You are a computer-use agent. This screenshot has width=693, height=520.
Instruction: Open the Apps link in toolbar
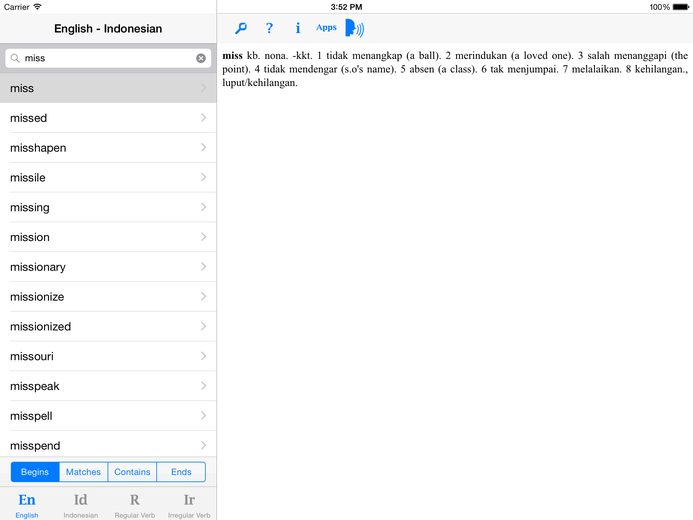(326, 28)
